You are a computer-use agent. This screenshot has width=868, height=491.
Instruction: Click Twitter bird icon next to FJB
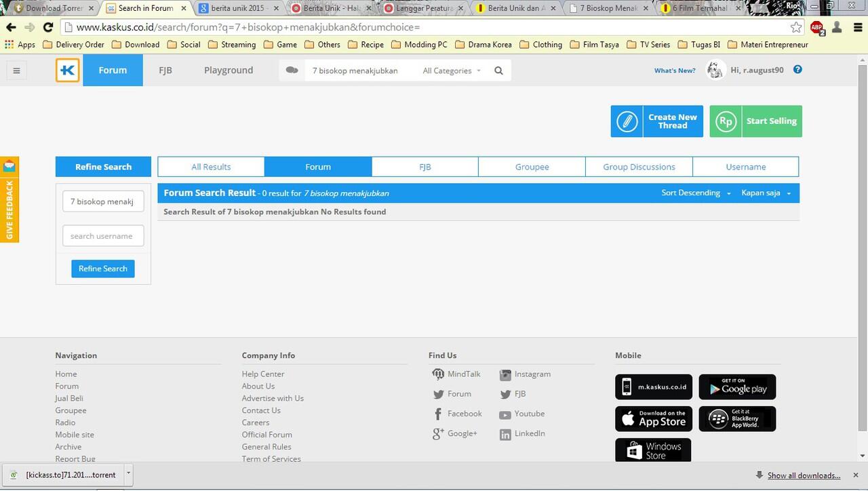(505, 394)
